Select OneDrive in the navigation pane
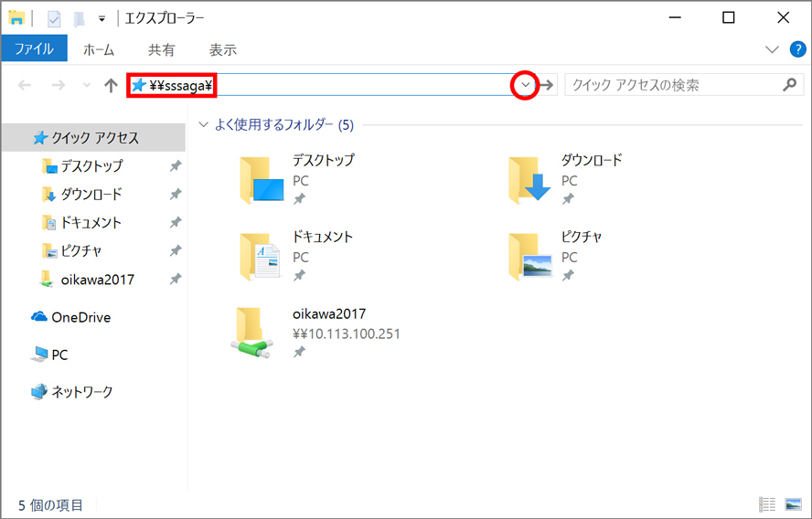The image size is (812, 519). click(x=80, y=317)
